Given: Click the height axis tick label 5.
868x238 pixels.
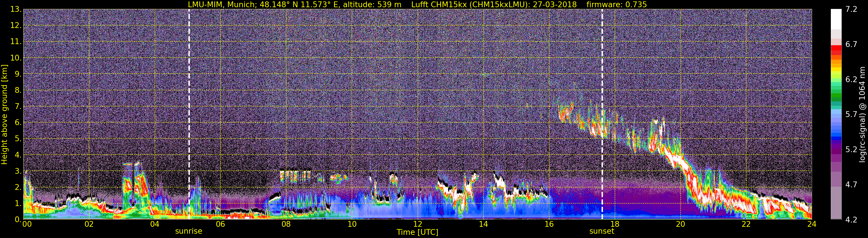Looking at the screenshot, I should pyautogui.click(x=18, y=139).
